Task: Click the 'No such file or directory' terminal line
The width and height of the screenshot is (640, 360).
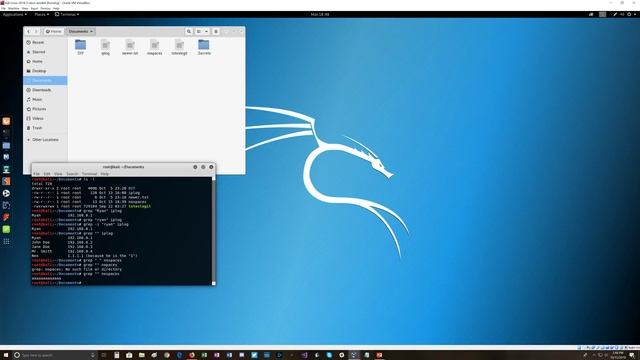Action: coord(77,269)
